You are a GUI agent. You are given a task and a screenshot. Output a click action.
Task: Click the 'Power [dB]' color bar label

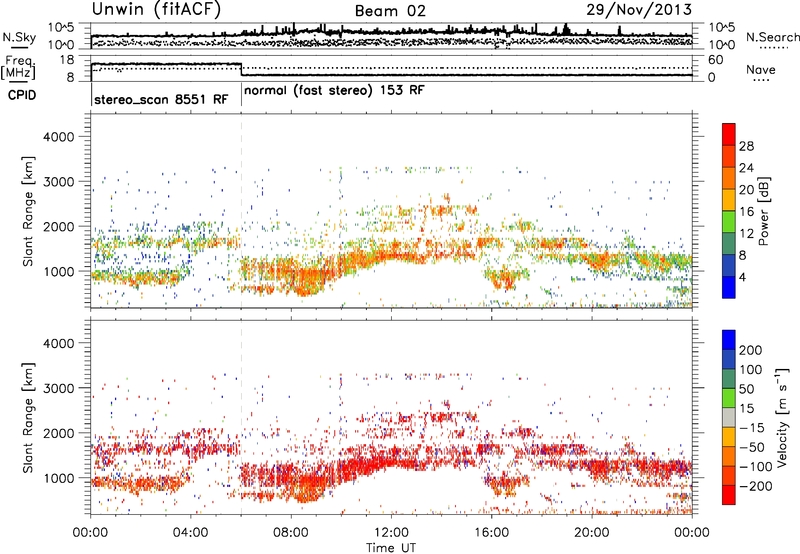point(764,211)
